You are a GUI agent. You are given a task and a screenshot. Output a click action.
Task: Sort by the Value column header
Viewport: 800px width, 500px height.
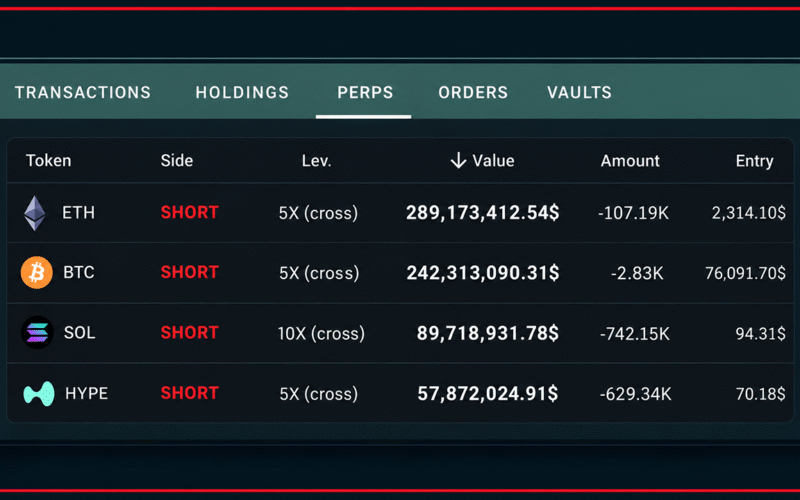coord(493,161)
